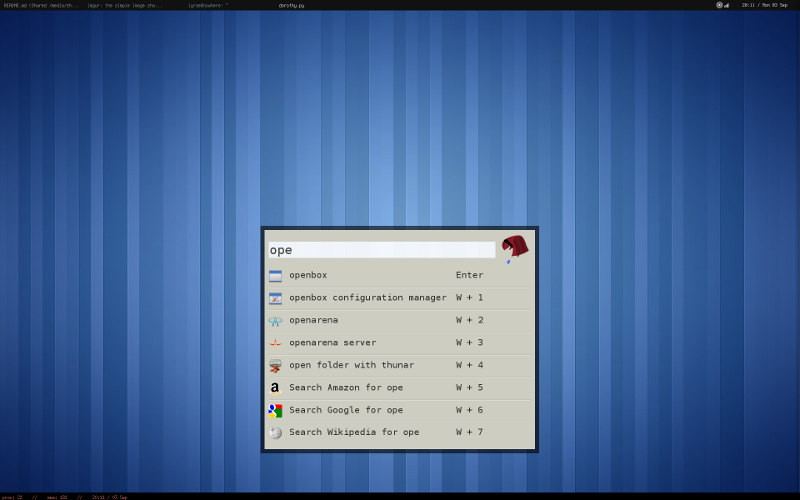Click the "Enter" shortcut label
The image size is (800, 500).
(469, 275)
